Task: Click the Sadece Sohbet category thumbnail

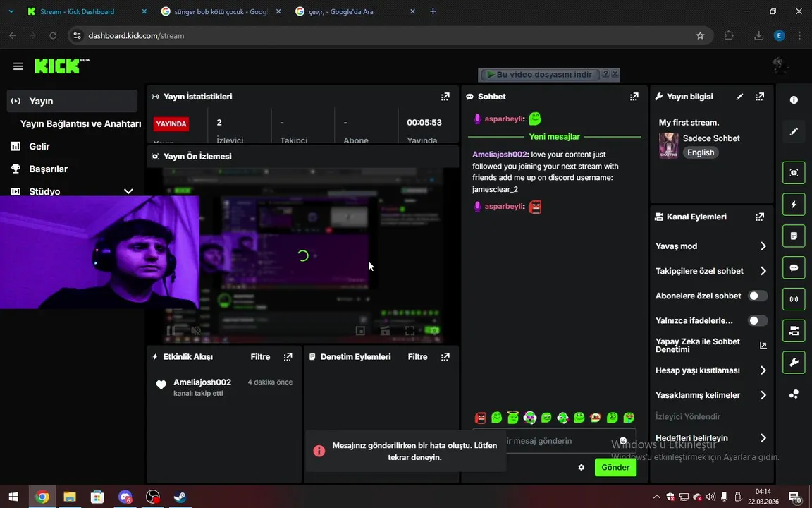Action: point(668,145)
